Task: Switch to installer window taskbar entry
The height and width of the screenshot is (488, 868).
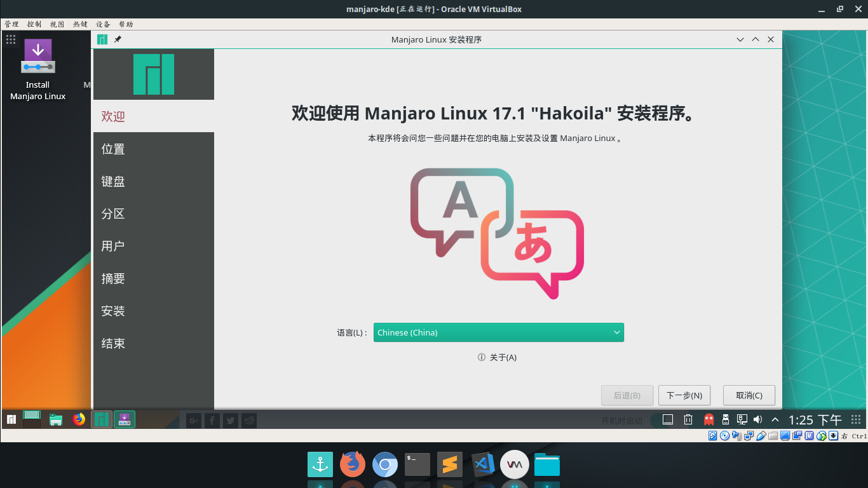Action: pos(125,419)
